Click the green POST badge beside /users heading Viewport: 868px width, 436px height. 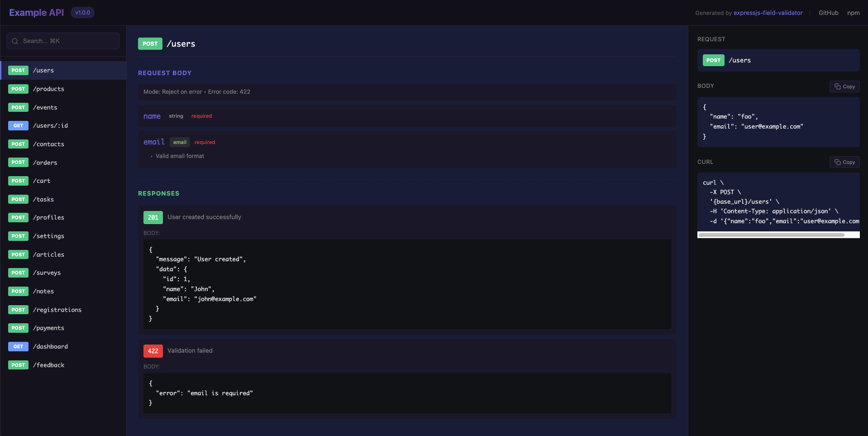(x=150, y=43)
